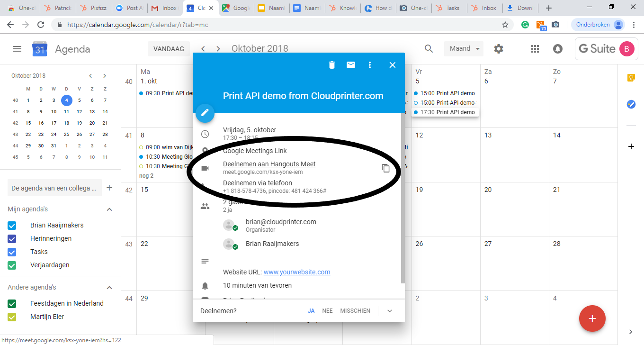Open Deelnemen aan Hangouts Meet link
Viewport: 644px width, 345px height.
point(269,164)
